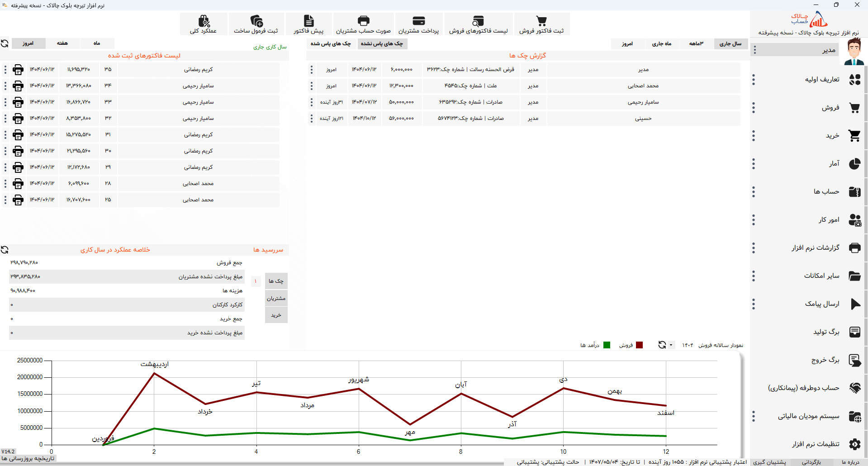
Task: Print invoice 35 for کریم رمضانی
Action: point(18,70)
